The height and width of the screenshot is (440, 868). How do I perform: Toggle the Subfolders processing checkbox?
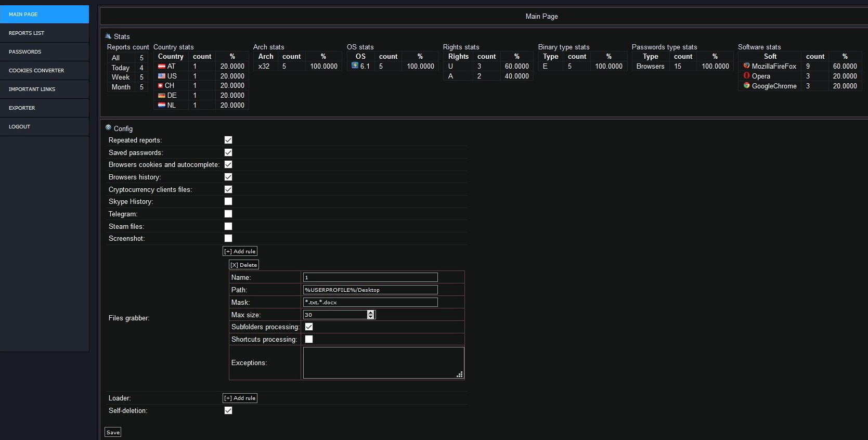tap(309, 327)
